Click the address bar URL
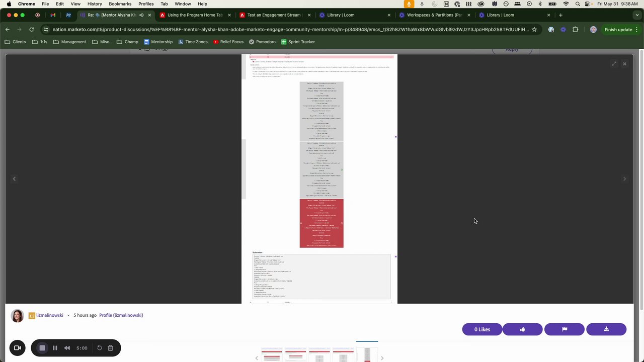Screen dimensions: 644x362 (290, 30)
